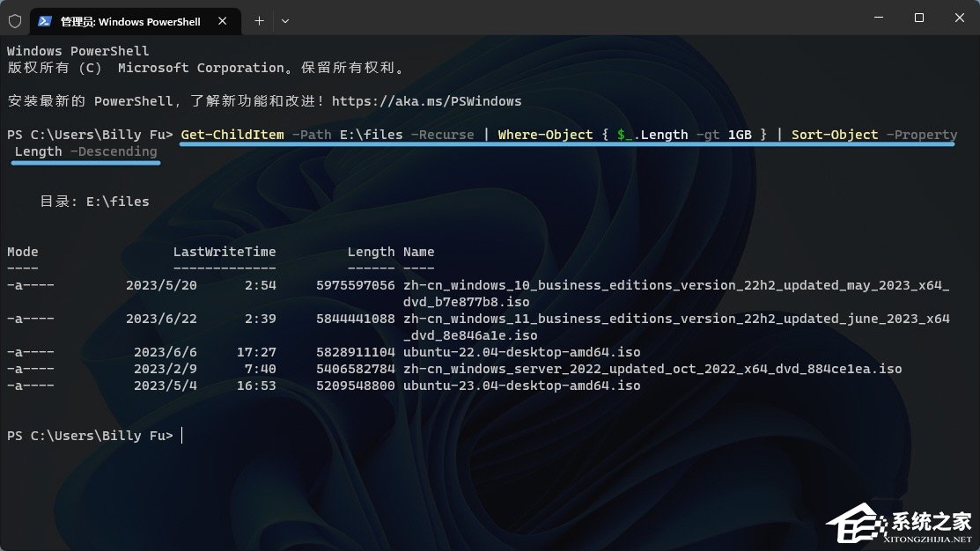The width and height of the screenshot is (980, 551).
Task: Click the time 2:39
Action: point(260,319)
